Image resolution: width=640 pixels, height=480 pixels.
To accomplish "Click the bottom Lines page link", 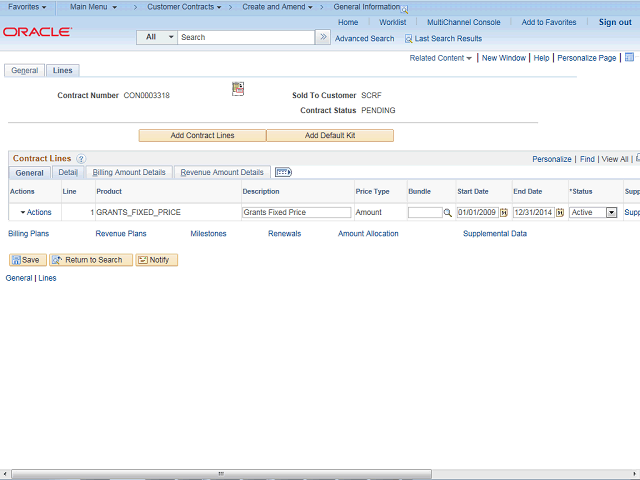I will click(x=47, y=278).
